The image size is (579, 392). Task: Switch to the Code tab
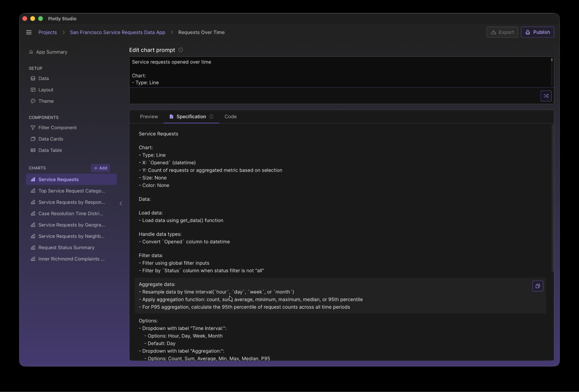pyautogui.click(x=230, y=116)
